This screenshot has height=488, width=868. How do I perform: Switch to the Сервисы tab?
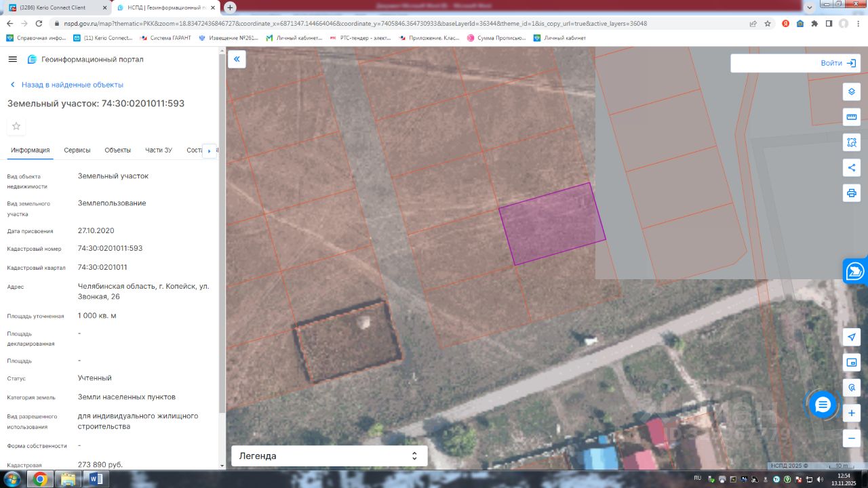77,150
